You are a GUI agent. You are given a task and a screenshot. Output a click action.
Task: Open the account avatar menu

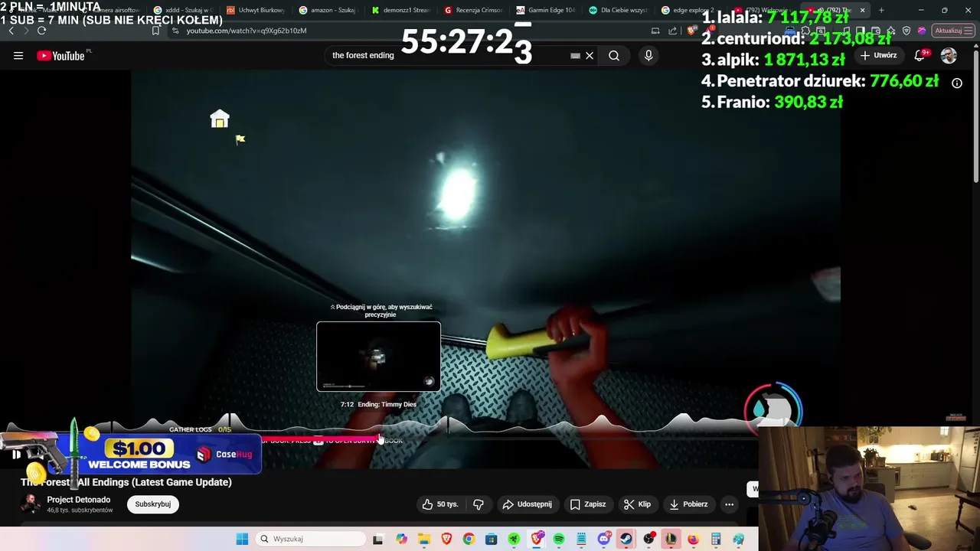949,56
